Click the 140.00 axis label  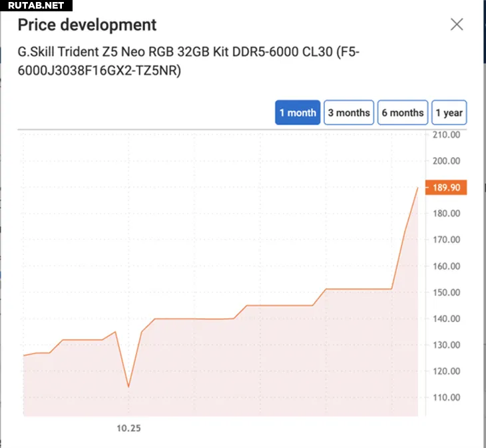coord(446,319)
